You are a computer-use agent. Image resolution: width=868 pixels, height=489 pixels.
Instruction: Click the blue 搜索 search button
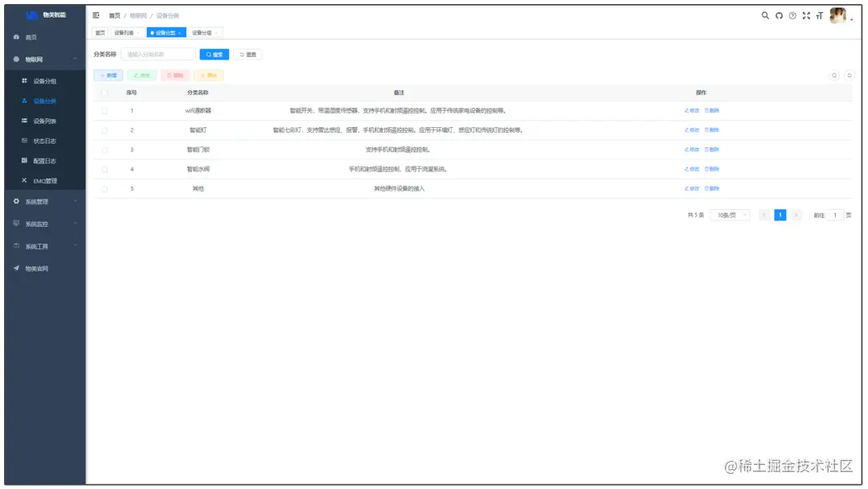point(215,54)
